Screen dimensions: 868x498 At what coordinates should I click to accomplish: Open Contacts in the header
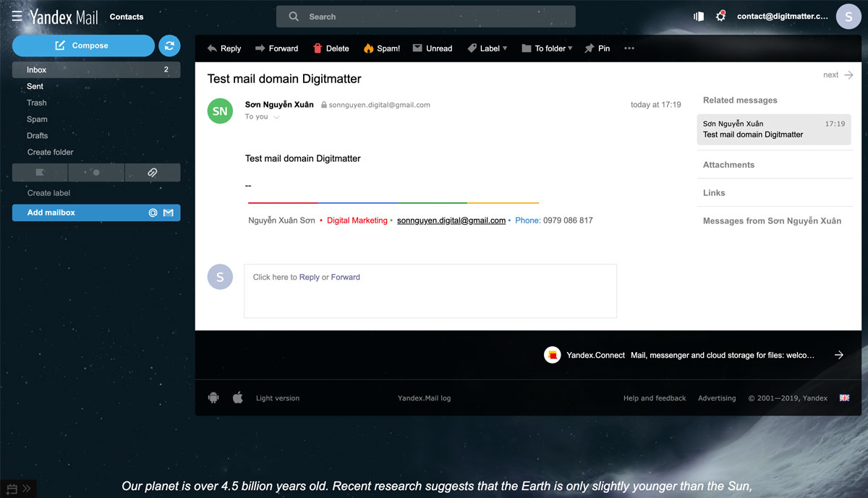[127, 17]
